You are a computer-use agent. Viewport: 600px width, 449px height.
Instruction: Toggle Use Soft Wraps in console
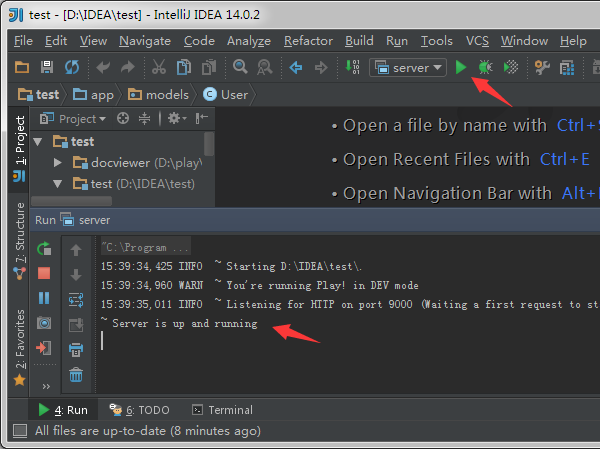[76, 300]
